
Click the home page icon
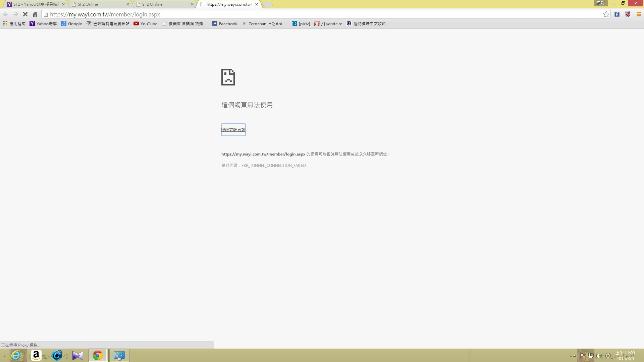pyautogui.click(x=35, y=14)
